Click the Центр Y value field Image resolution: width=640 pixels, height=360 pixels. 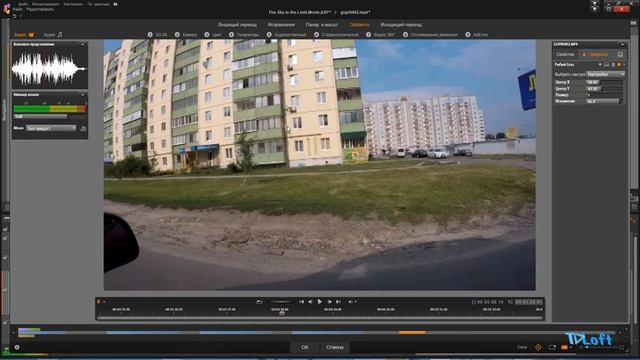tap(604, 89)
